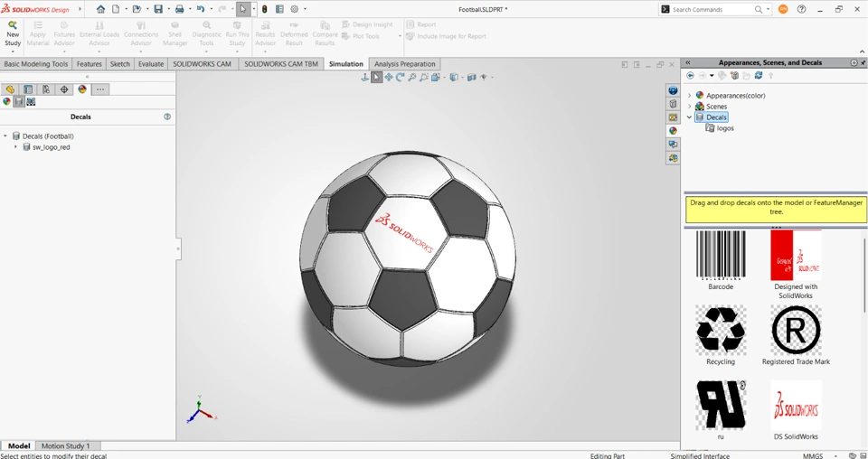Open the Design Library task pane tab
The image size is (868, 459).
pyautogui.click(x=673, y=103)
